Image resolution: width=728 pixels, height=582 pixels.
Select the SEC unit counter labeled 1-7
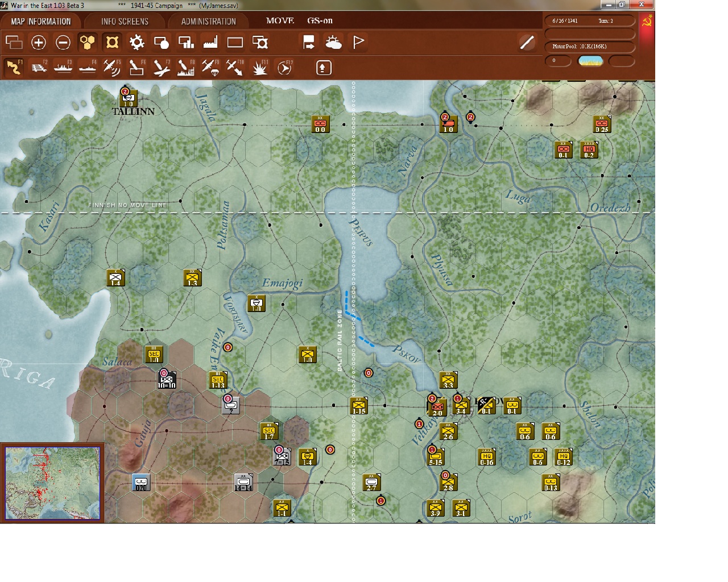click(269, 431)
